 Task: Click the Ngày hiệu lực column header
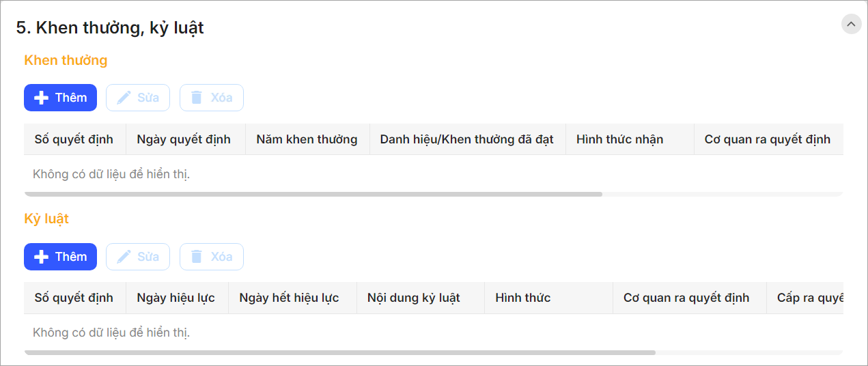[176, 298]
